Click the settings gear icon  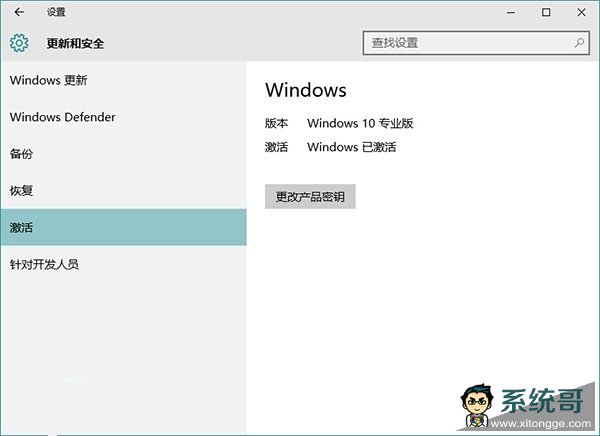[19, 43]
